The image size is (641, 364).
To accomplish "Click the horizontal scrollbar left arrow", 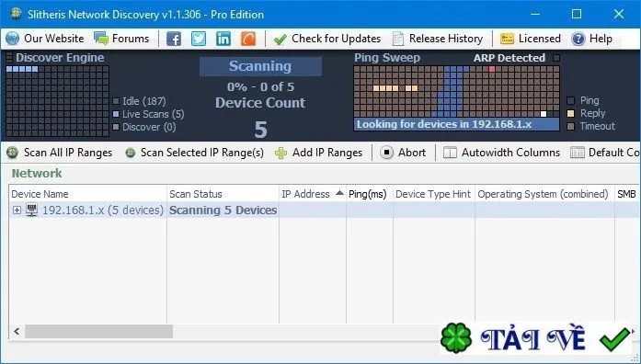I will pyautogui.click(x=17, y=331).
